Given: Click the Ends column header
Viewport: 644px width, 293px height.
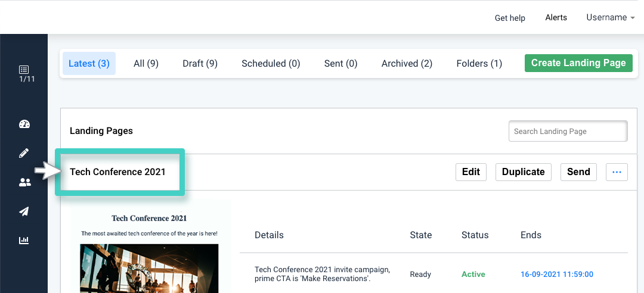Looking at the screenshot, I should pos(531,235).
